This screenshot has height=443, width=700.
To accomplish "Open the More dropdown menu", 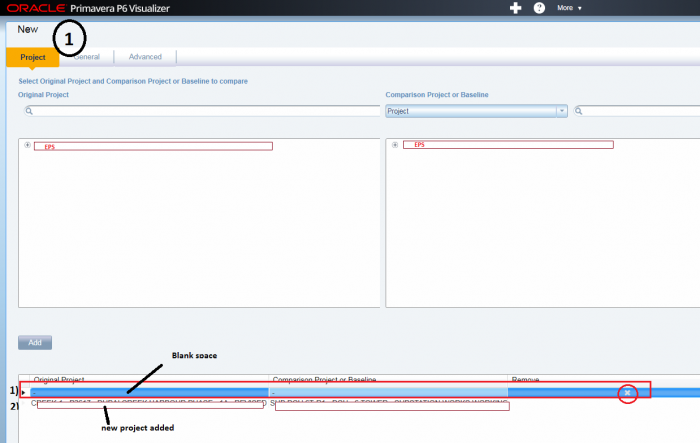I will click(569, 8).
